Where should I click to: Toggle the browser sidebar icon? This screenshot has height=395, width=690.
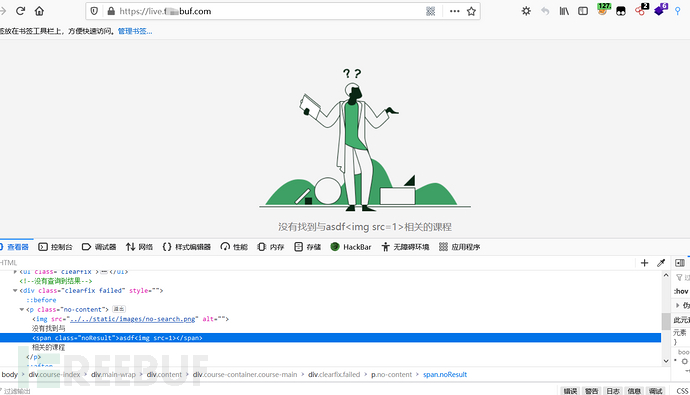coord(583,11)
